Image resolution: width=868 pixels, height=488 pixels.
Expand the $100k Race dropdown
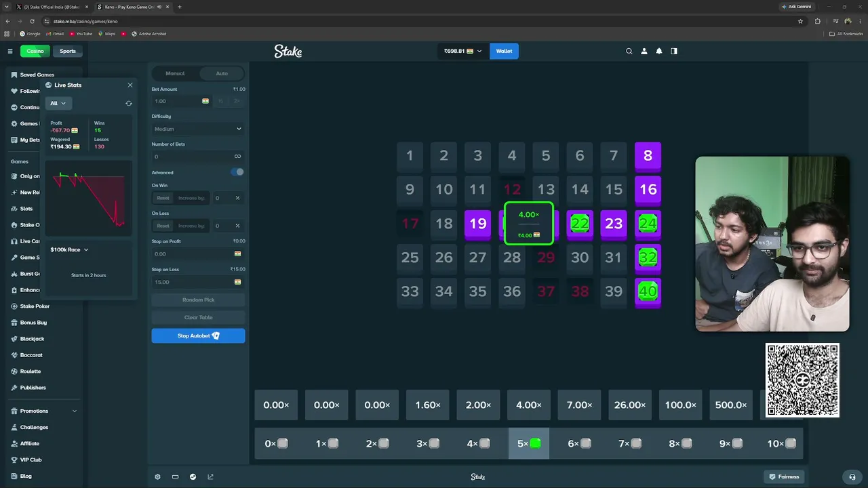click(69, 249)
